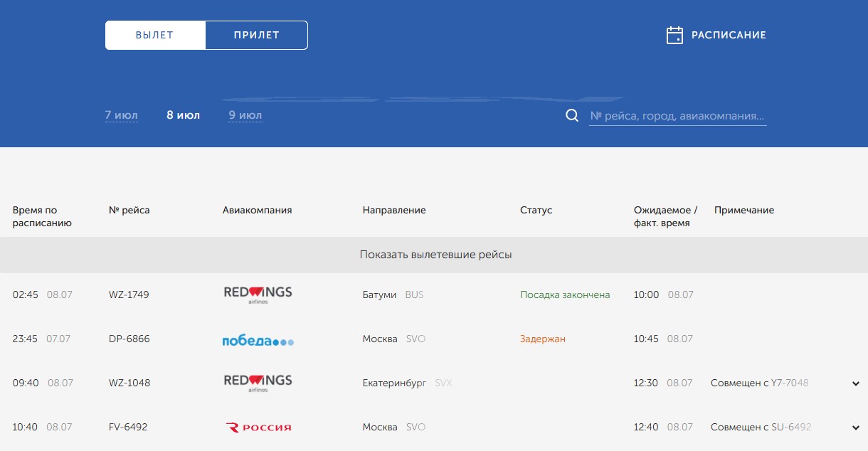
Task: Click scheduled time 09:40
Action: click(x=26, y=383)
